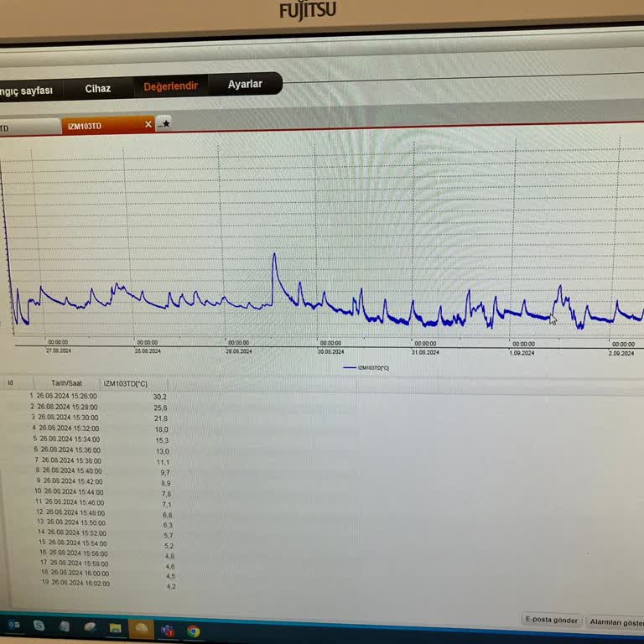The height and width of the screenshot is (644, 644).
Task: Click the 1.09.2024 date label on the axis
Action: pos(522,353)
